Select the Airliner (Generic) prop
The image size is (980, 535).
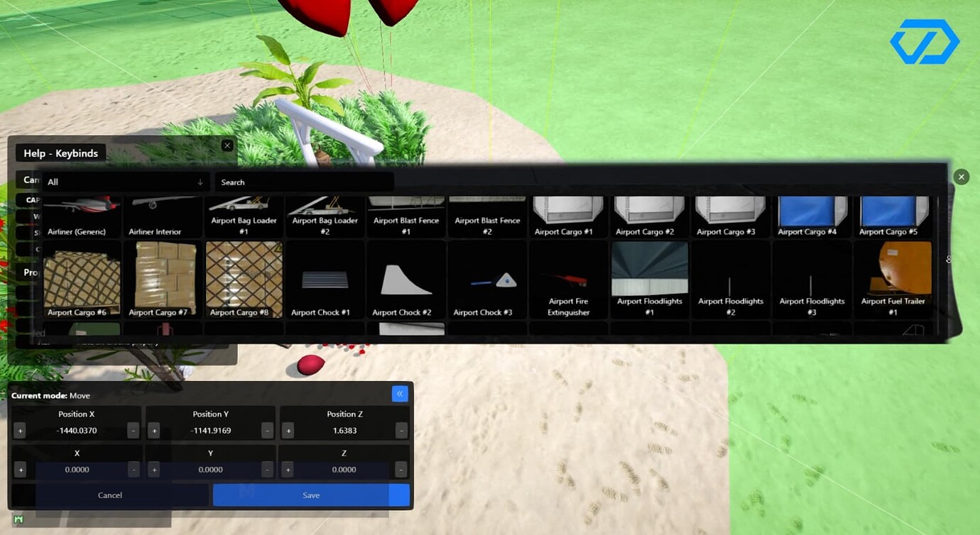82,216
